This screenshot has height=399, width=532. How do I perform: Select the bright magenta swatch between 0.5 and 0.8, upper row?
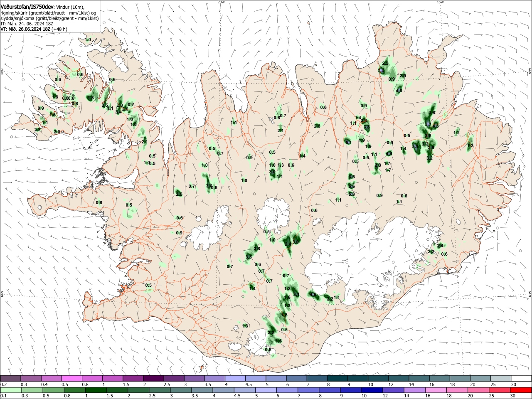(71, 379)
